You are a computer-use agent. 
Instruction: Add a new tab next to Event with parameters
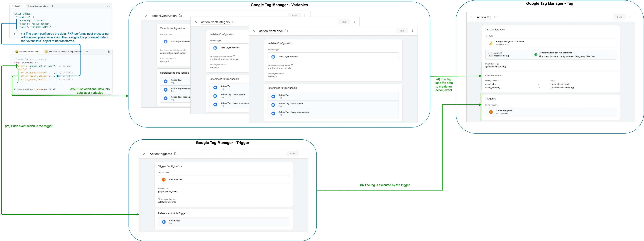[52, 6]
